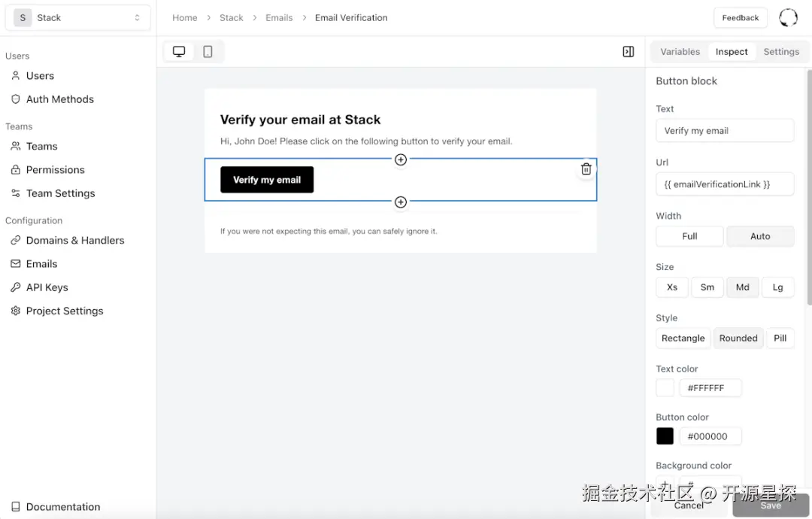Select the Hi, John Doe paragraph
812x519 pixels.
(366, 141)
